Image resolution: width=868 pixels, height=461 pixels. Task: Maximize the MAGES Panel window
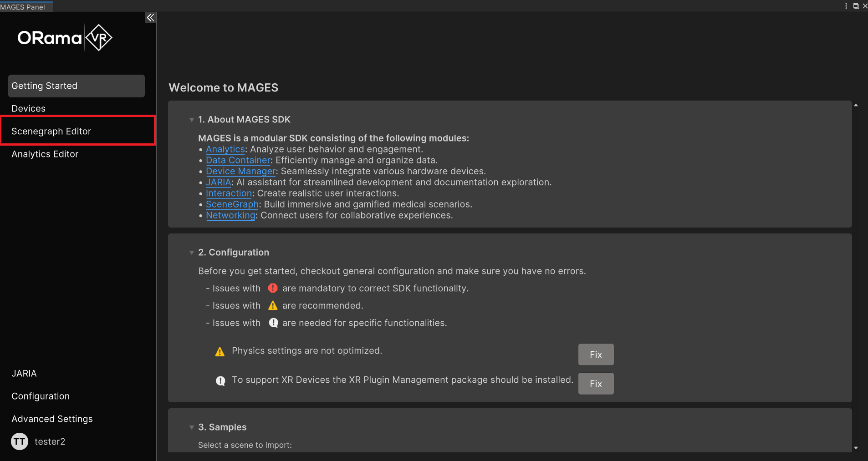(856, 6)
